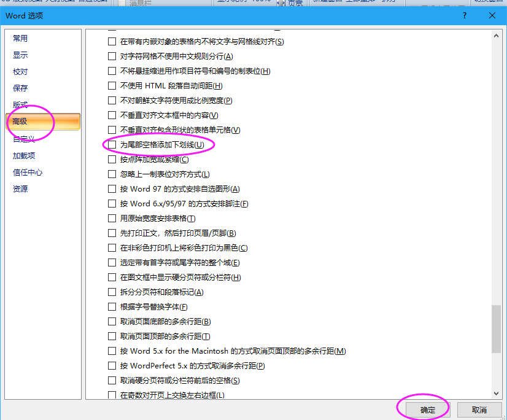Viewport: 507px width, 420px height.
Task: Click the help question mark icon
Action: 465,15
